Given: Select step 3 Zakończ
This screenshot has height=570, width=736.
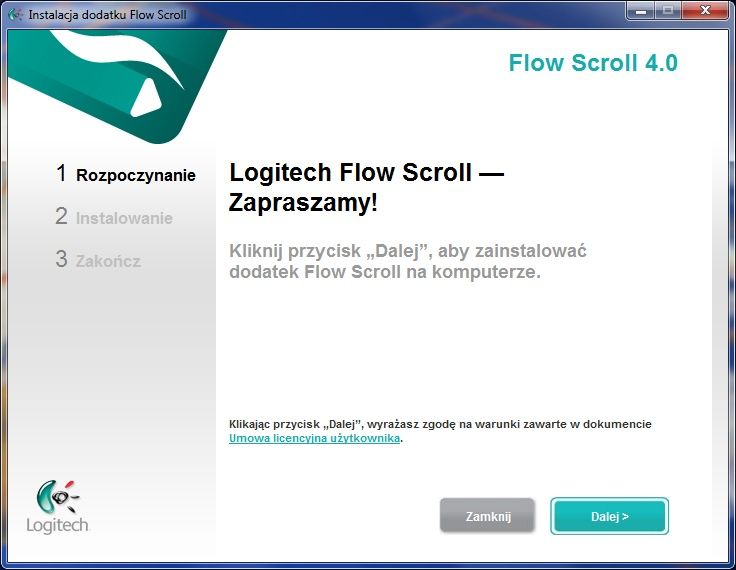Looking at the screenshot, I should pos(98,260).
